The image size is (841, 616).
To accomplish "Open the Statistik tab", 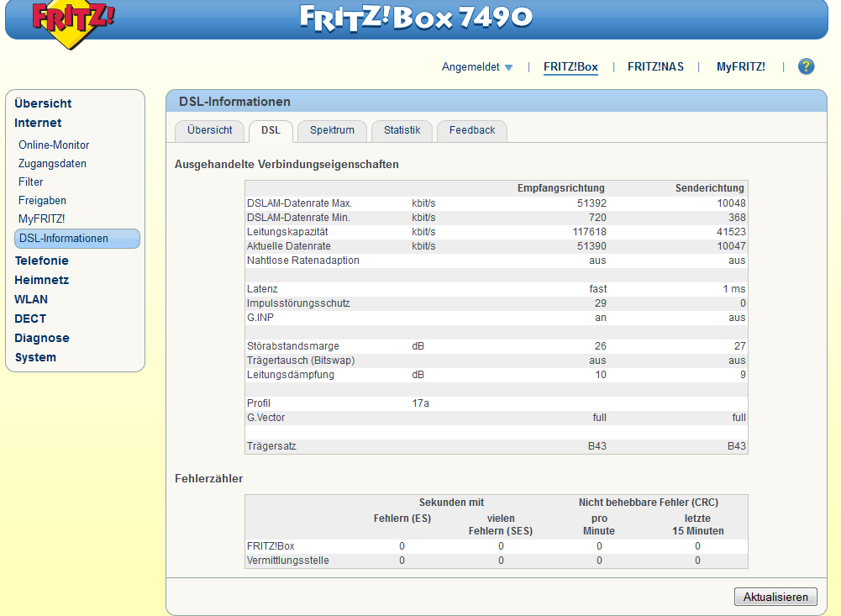I will pos(402,130).
